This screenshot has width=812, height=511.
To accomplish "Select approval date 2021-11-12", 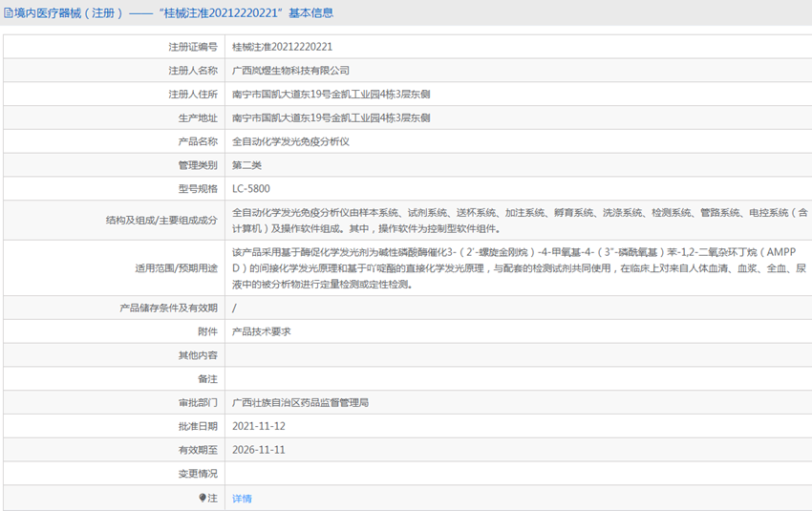I will click(x=259, y=426).
